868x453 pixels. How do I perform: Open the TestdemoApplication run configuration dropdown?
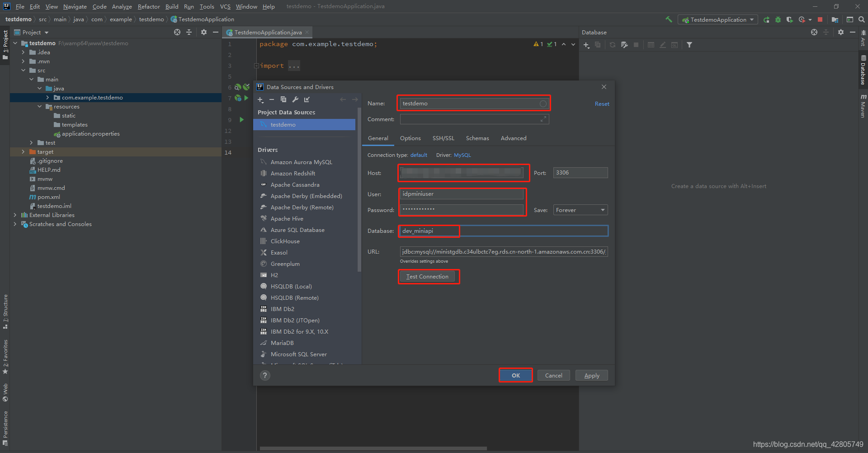coord(718,19)
